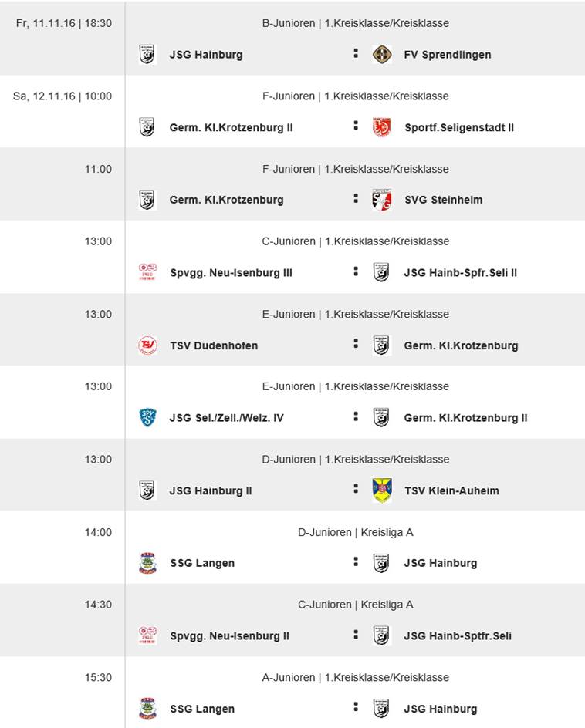Click the score colon of SSG Langen A-Junioren match
The image size is (585, 728).
(x=356, y=708)
